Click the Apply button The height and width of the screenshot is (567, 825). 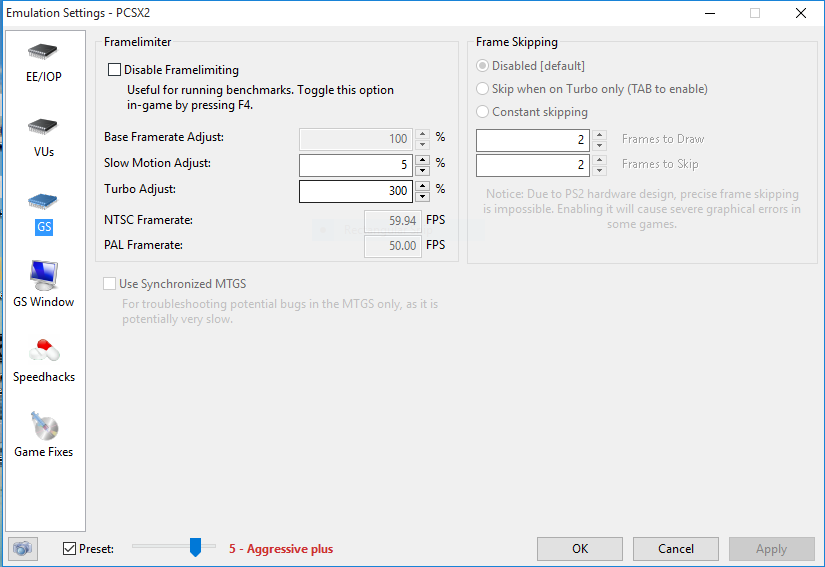tap(771, 549)
